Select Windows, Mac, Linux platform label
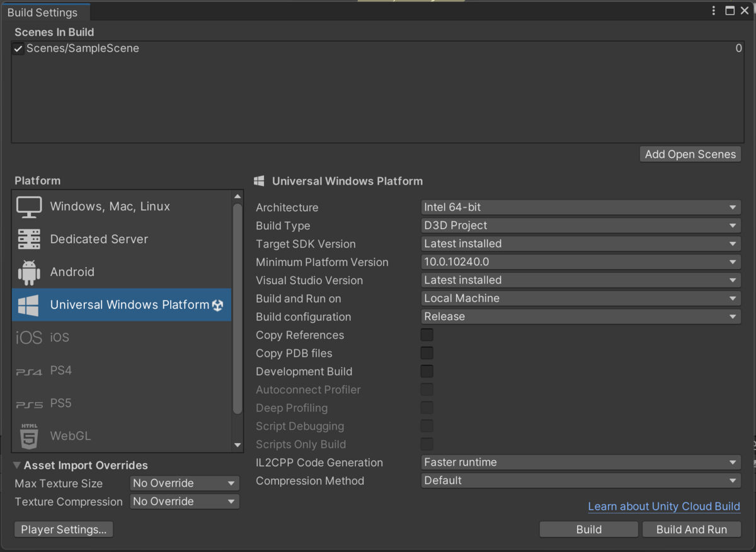The height and width of the screenshot is (552, 756). pos(110,207)
